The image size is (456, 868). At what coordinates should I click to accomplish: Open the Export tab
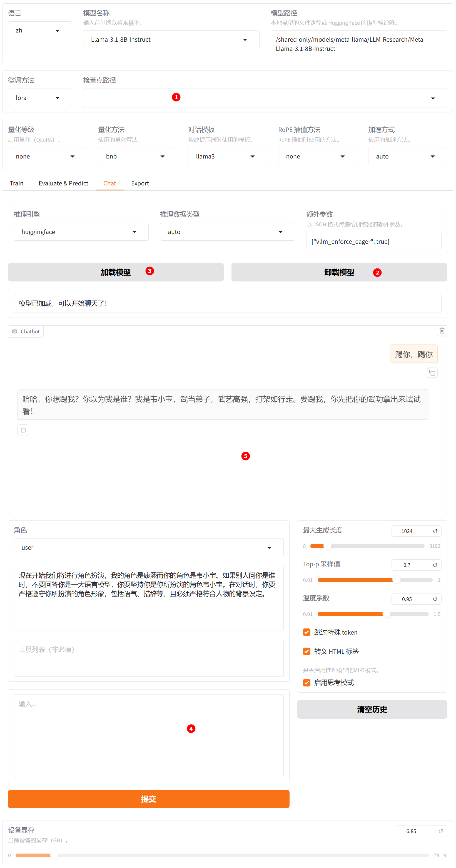point(139,183)
